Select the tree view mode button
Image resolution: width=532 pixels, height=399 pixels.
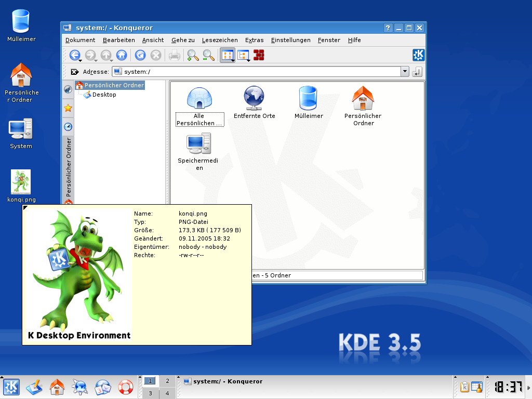click(x=243, y=55)
